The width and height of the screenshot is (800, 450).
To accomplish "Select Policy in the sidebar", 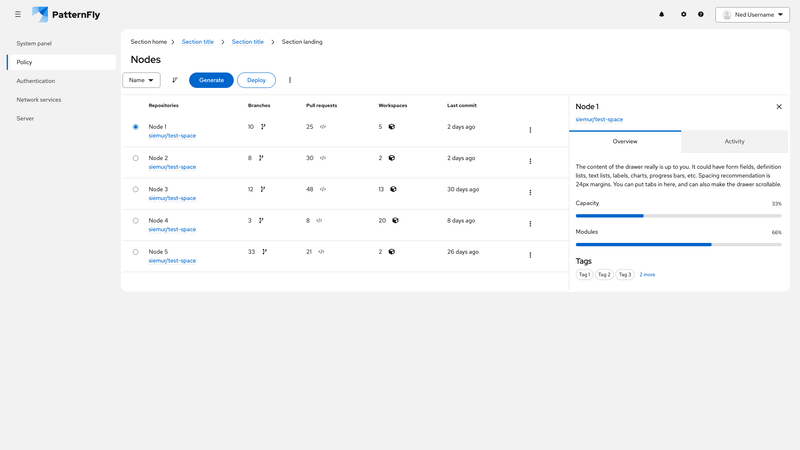I will point(61,62).
